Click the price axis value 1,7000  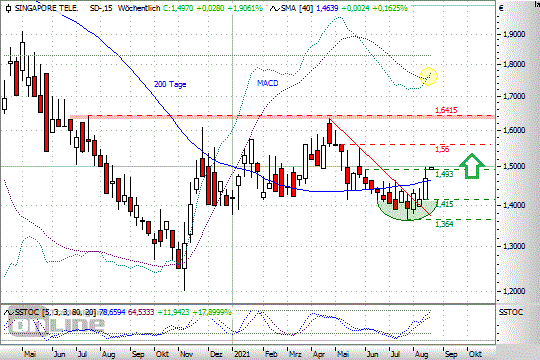tap(514, 96)
